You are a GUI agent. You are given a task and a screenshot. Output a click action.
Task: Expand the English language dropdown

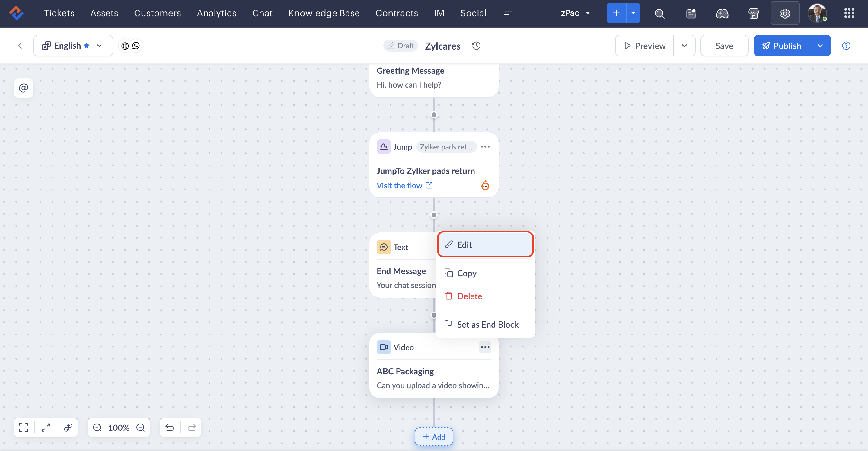click(99, 46)
